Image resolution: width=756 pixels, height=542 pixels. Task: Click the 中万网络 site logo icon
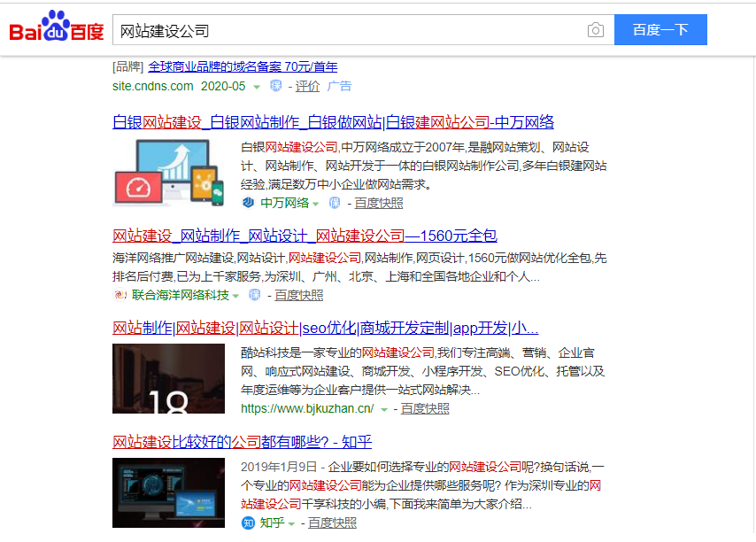tap(248, 203)
